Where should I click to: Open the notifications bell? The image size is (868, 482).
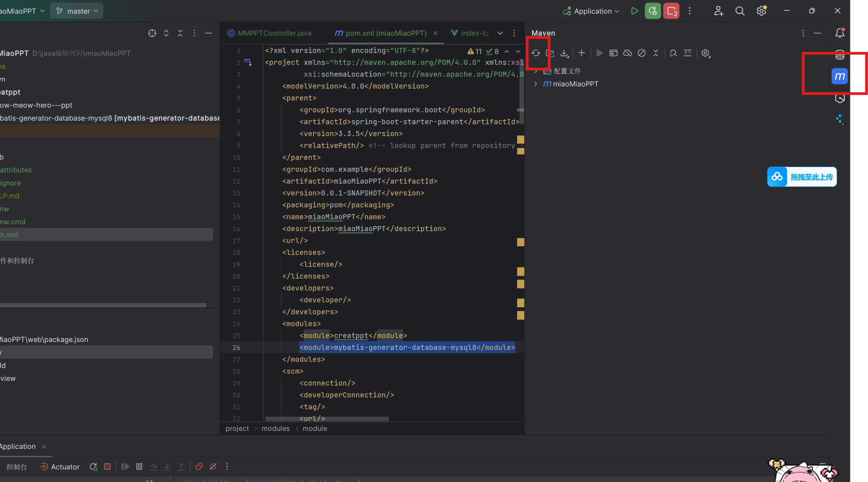pos(840,33)
